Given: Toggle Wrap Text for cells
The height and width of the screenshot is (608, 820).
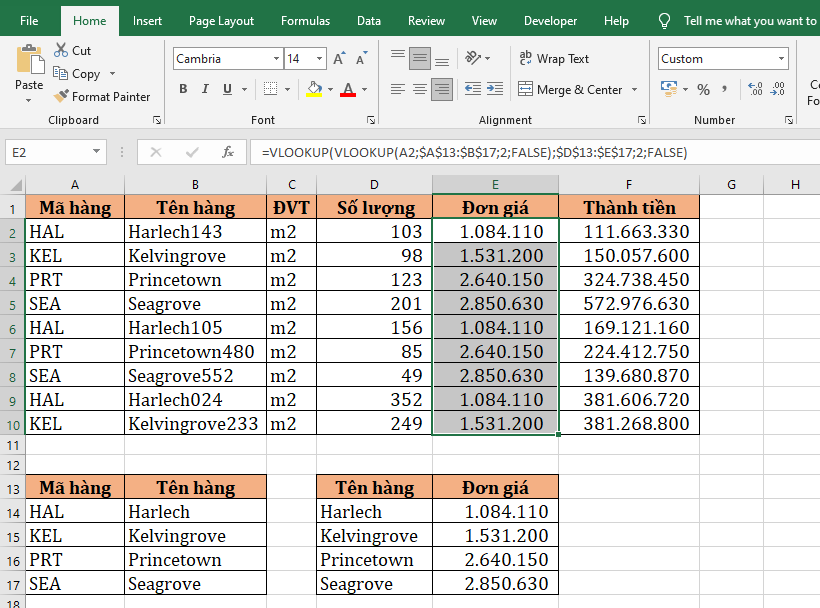Looking at the screenshot, I should click(x=554, y=59).
